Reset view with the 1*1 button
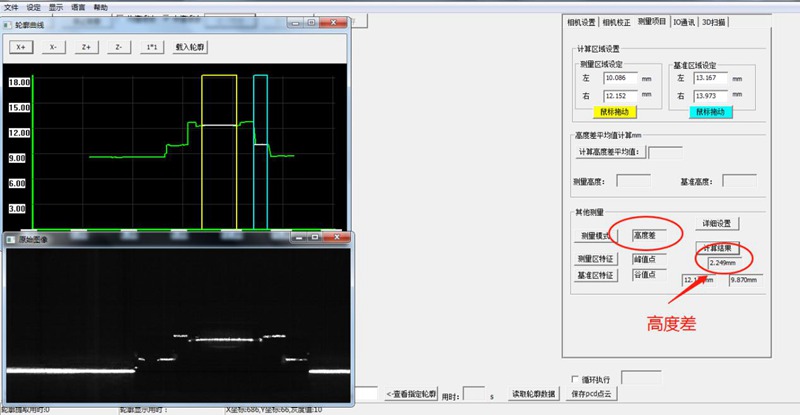Viewport: 800px width, 415px height. (151, 46)
